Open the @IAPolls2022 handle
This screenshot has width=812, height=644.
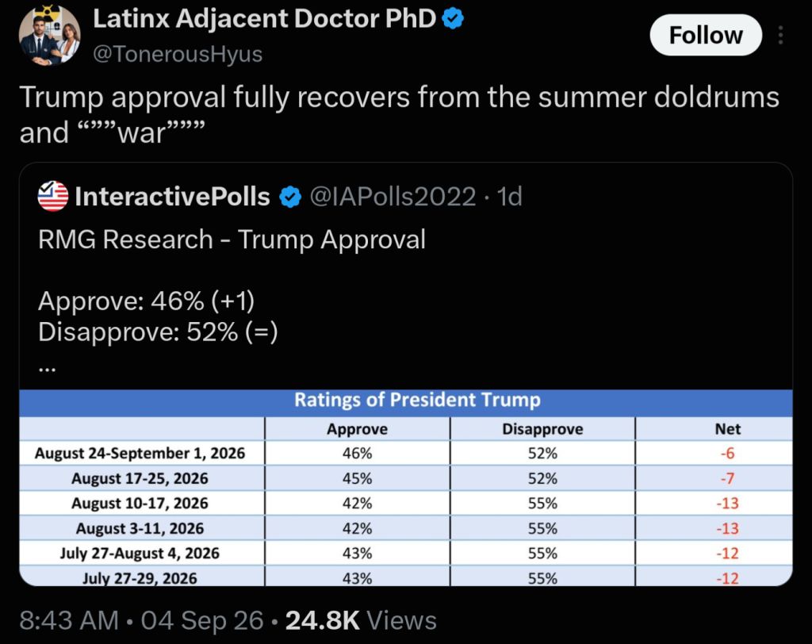[393, 197]
